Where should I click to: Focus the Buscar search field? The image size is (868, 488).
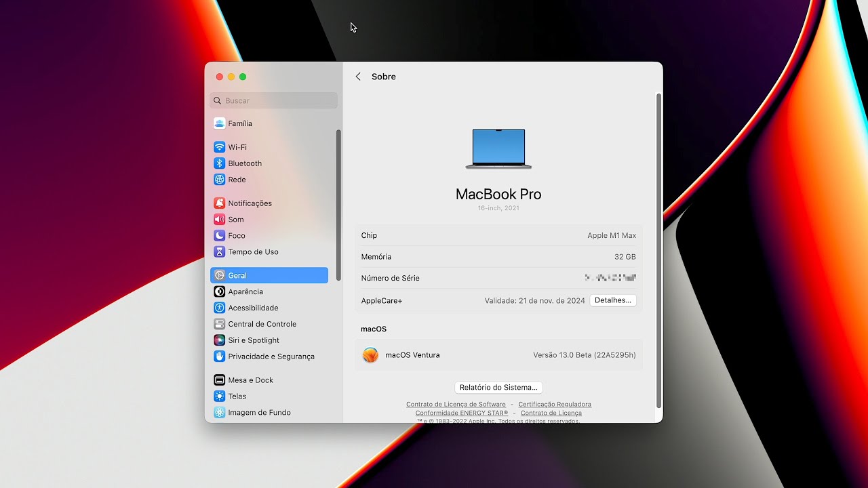[273, 100]
